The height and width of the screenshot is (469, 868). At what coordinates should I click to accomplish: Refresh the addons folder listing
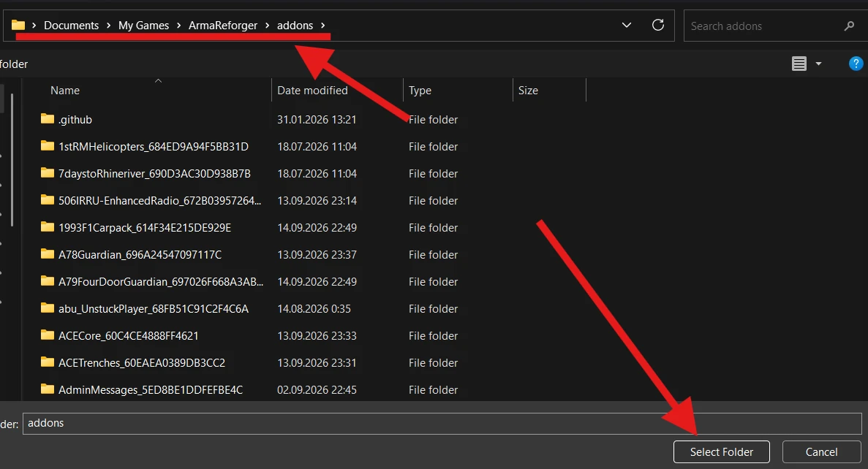pos(657,25)
